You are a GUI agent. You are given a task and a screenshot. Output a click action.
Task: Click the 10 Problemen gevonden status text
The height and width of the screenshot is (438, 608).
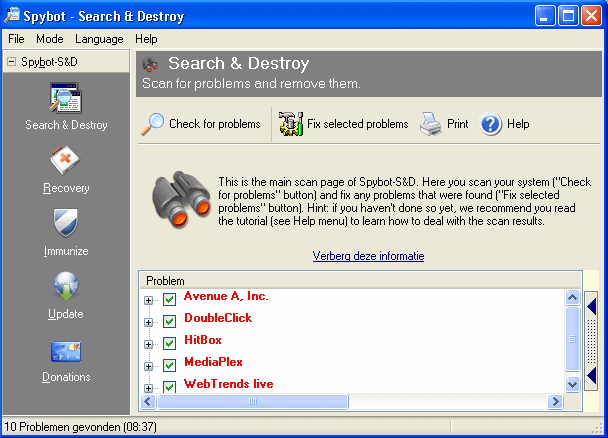tap(81, 427)
